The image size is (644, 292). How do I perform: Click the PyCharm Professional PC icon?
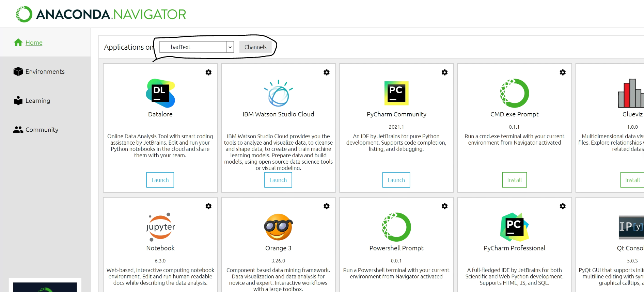pos(515,227)
